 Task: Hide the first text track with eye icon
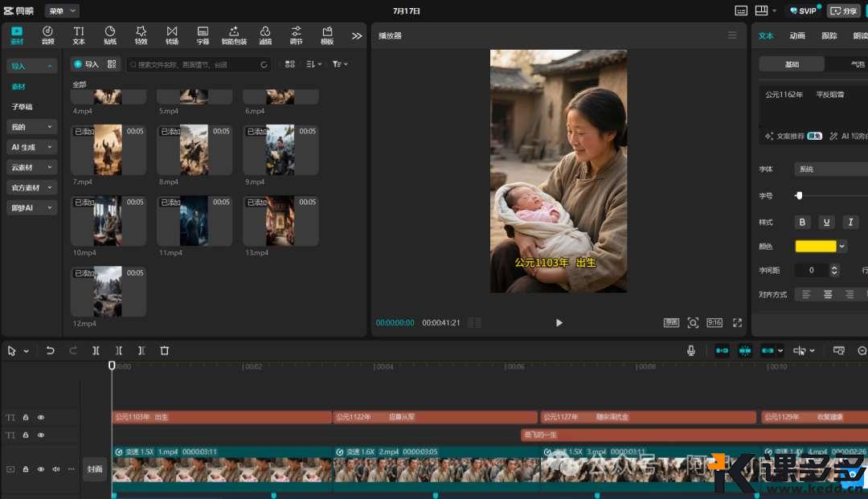41,417
